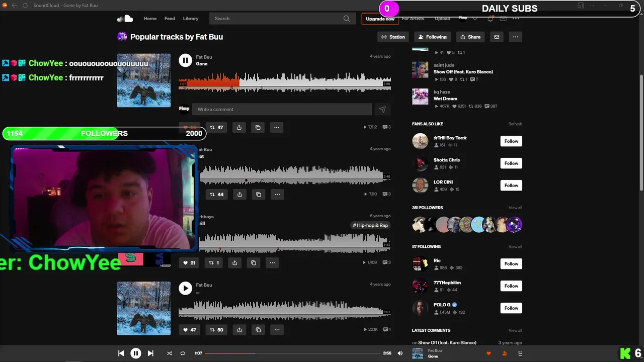Image resolution: width=644 pixels, height=362 pixels.
Task: Open more options for Gone track
Action: coord(277,127)
